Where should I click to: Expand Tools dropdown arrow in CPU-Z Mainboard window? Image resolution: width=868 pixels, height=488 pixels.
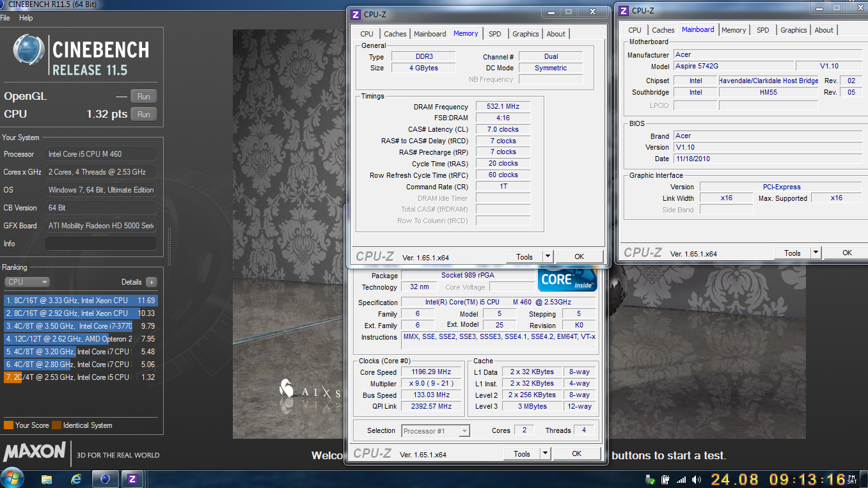coord(816,253)
